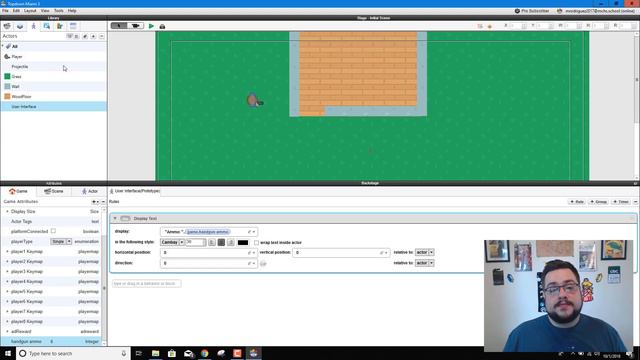Open direction relative to dropdown
640x360 pixels.
point(424,263)
